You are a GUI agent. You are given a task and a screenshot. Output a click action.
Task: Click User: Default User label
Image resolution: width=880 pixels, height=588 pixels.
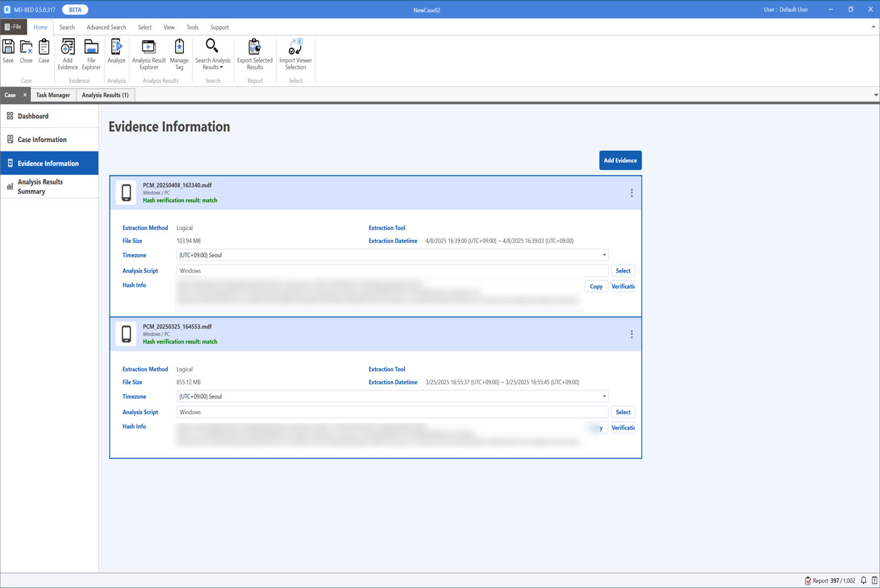point(786,10)
